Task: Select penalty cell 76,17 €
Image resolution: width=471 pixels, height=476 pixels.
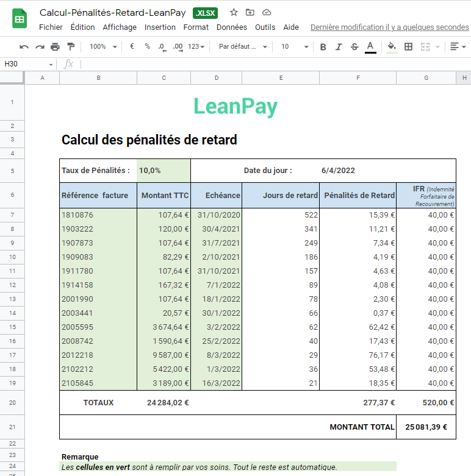Action: pyautogui.click(x=358, y=355)
